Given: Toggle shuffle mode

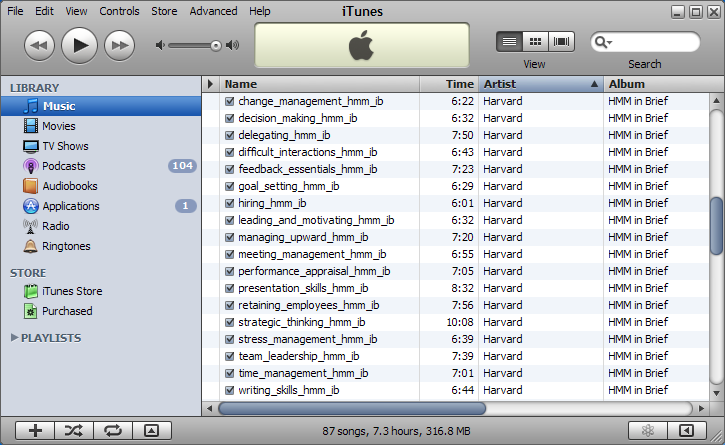Looking at the screenshot, I should pyautogui.click(x=74, y=431).
